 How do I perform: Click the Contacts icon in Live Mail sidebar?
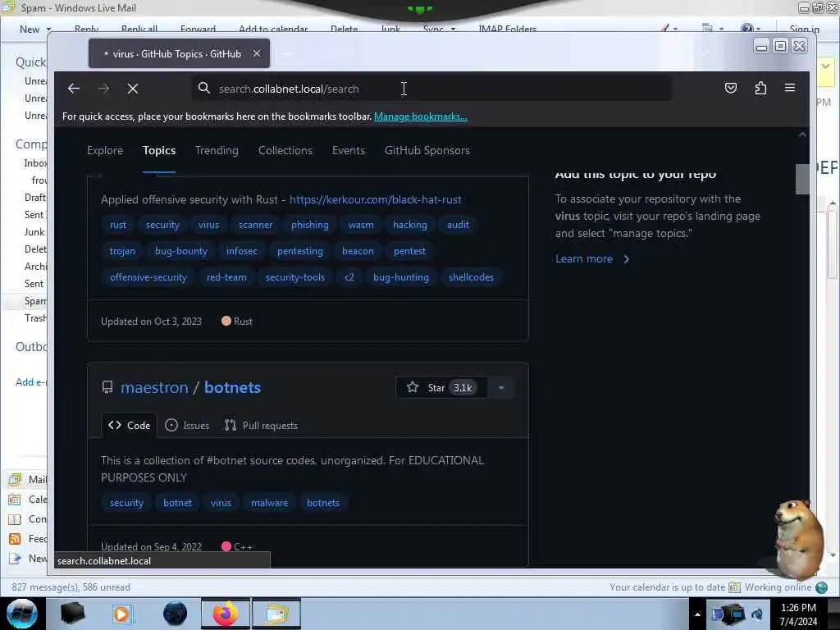pyautogui.click(x=15, y=519)
